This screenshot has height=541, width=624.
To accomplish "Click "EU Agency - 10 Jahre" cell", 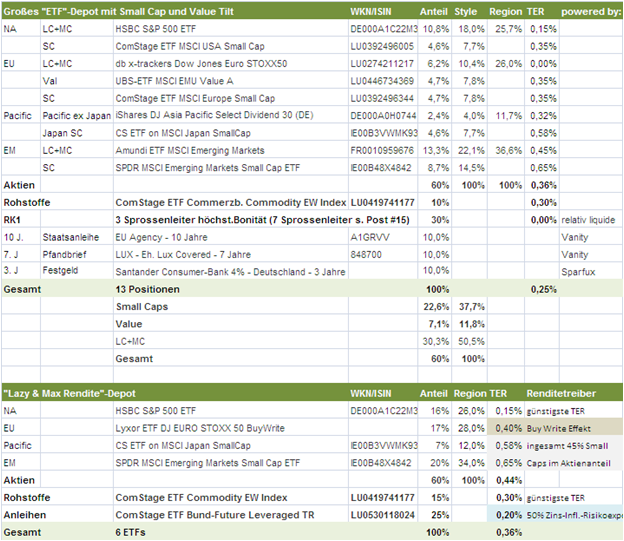I will tap(231, 237).
